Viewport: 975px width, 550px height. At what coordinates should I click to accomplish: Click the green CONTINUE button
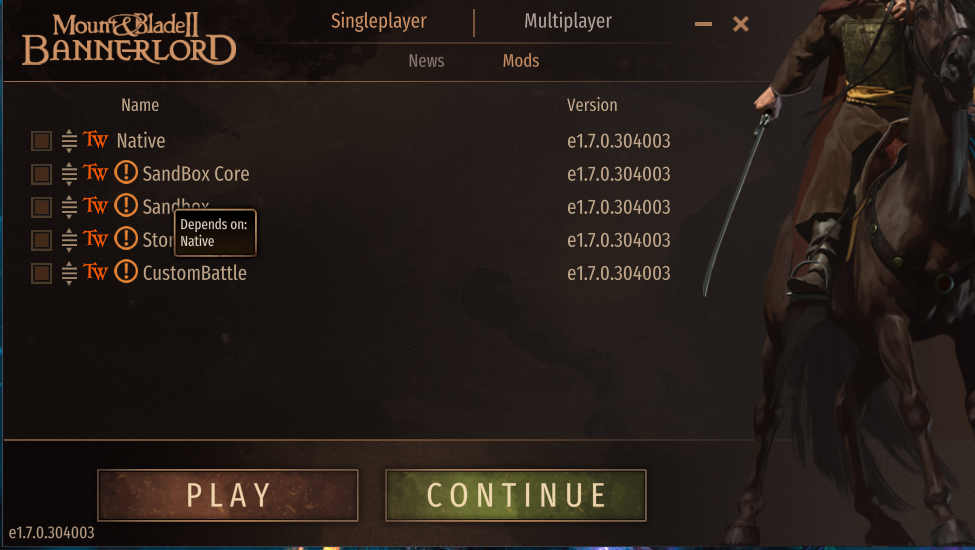coord(515,495)
